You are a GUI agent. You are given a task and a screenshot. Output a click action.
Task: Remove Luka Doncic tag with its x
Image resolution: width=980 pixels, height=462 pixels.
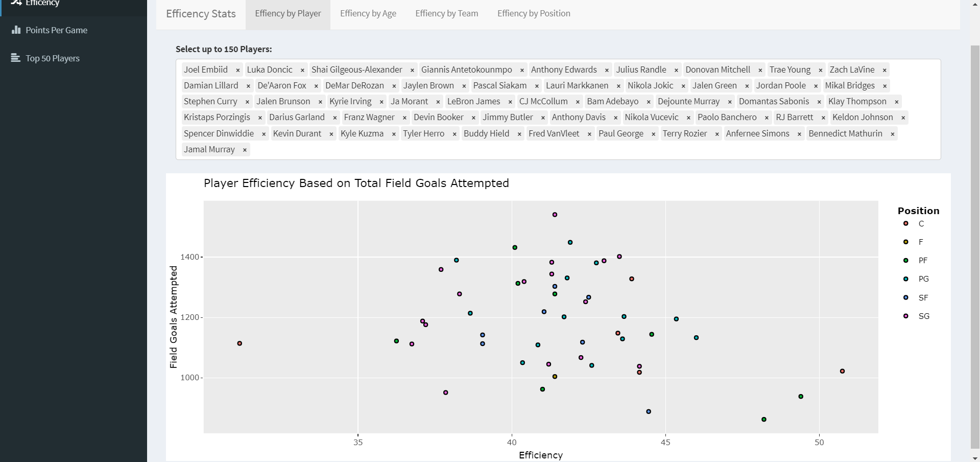[302, 70]
